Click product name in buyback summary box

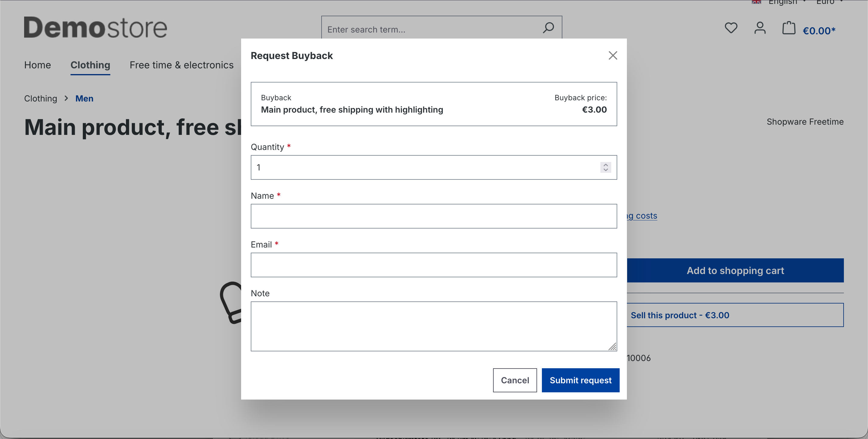click(x=352, y=110)
